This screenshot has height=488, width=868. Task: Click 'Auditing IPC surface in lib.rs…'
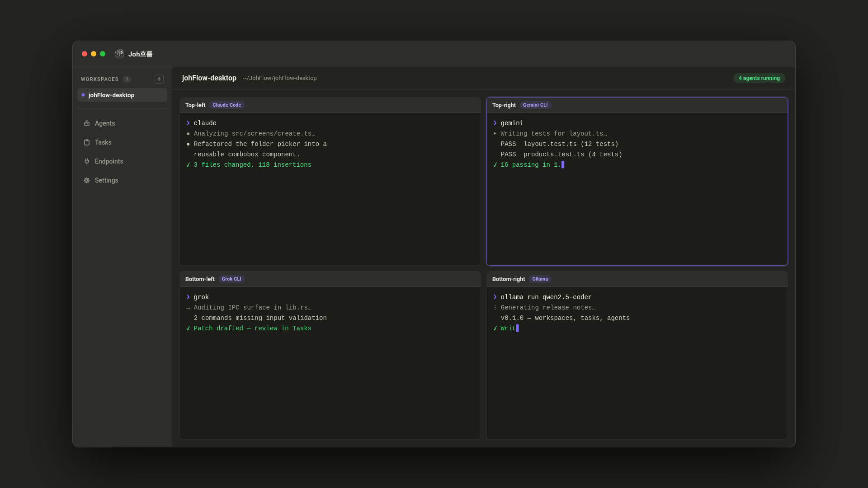point(252,308)
